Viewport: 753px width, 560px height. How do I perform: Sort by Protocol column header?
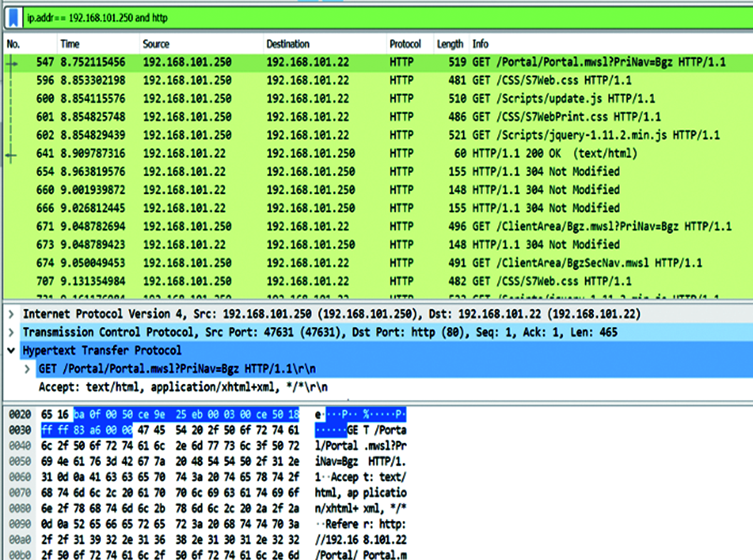405,44
